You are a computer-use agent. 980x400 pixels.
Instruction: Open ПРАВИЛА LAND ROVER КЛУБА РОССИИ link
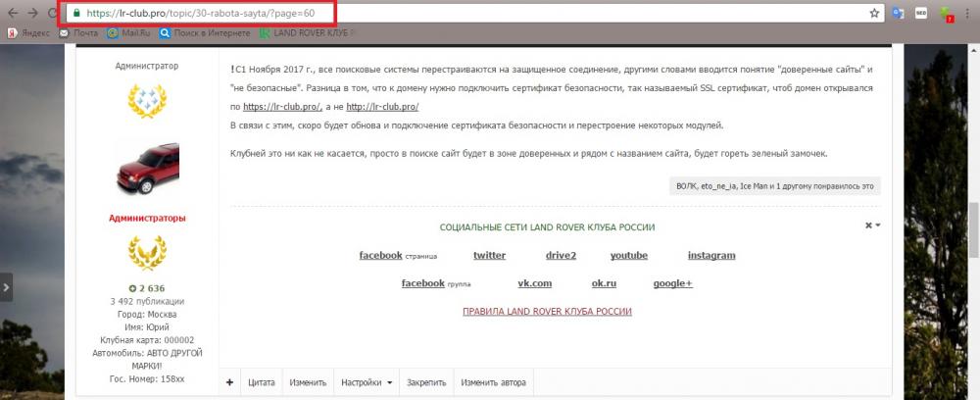pos(547,312)
